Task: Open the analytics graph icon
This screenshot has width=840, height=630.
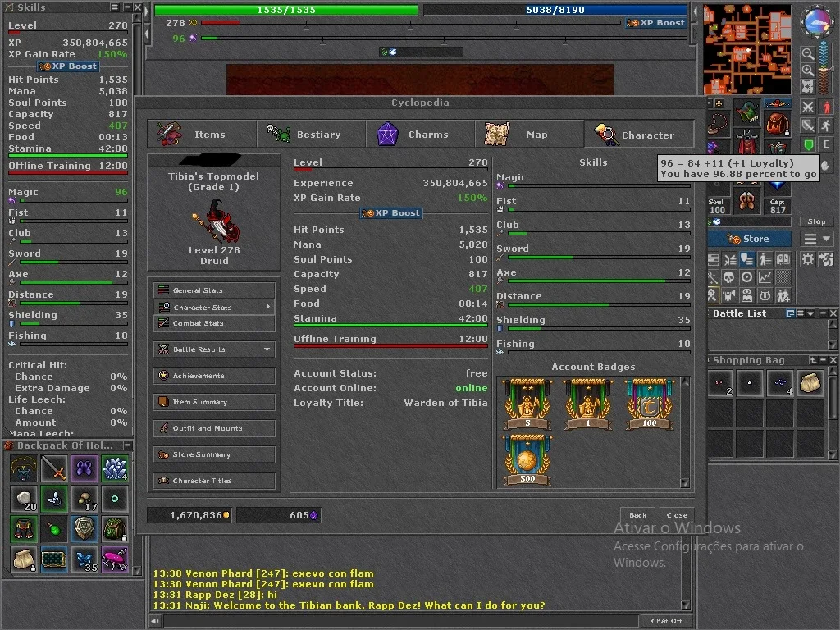Action: [x=765, y=277]
